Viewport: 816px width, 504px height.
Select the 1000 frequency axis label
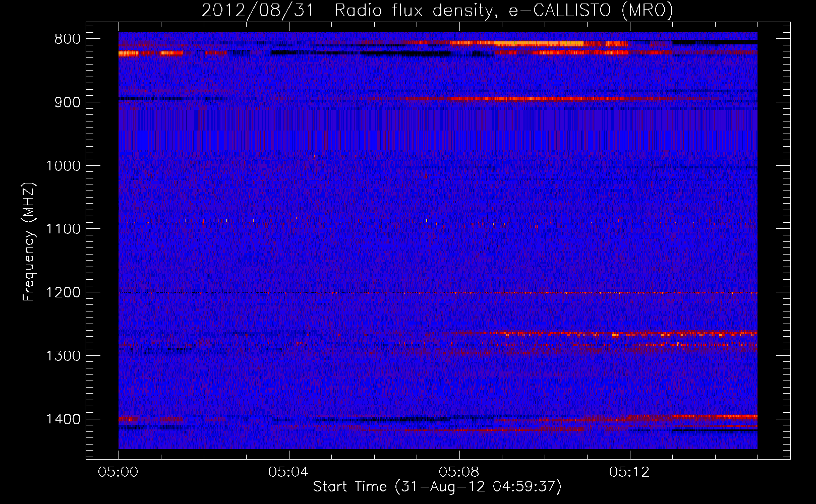coord(63,166)
